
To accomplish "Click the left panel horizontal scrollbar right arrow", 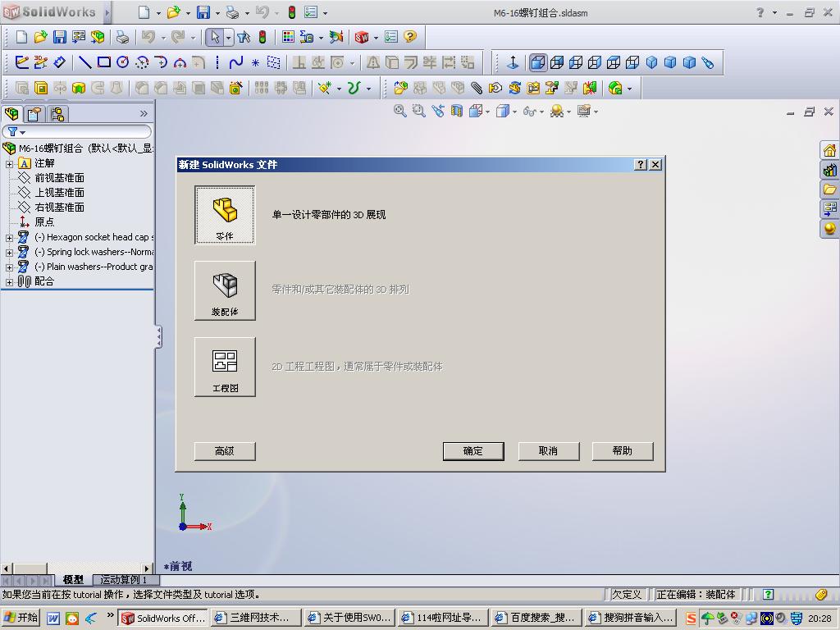I will pyautogui.click(x=148, y=568).
